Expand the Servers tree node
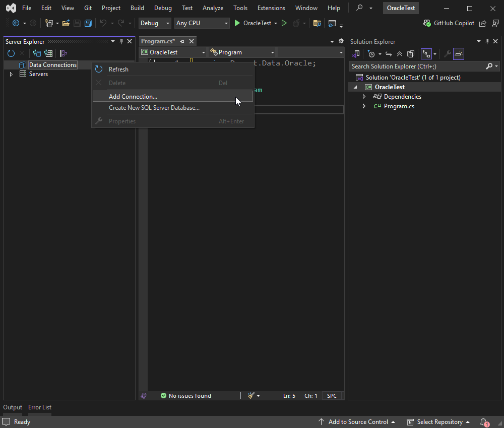504x428 pixels. (11, 74)
